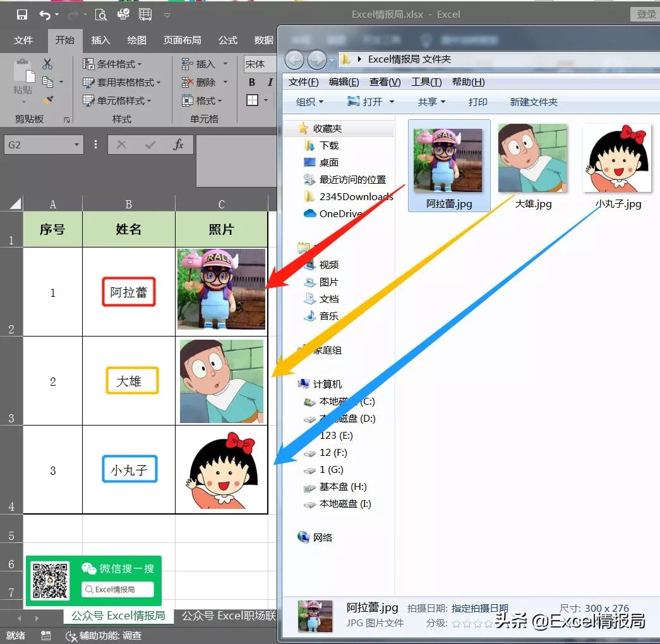Click the Borders icon
The image size is (660, 644).
[252, 100]
